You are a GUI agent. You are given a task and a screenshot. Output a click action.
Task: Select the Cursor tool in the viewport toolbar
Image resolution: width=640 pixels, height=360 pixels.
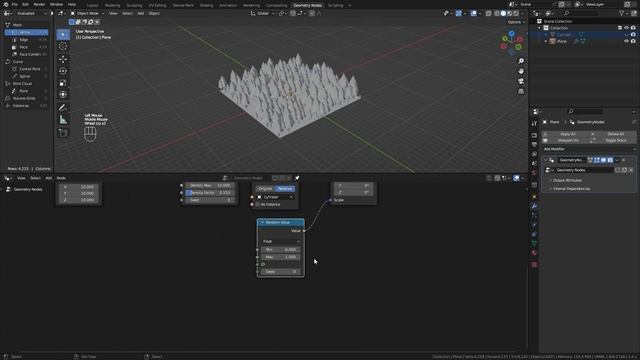(63, 46)
